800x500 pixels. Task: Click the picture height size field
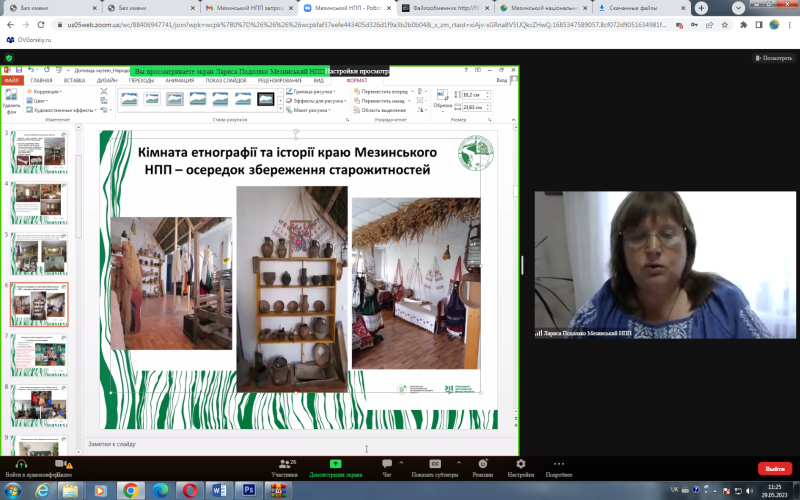click(470, 93)
